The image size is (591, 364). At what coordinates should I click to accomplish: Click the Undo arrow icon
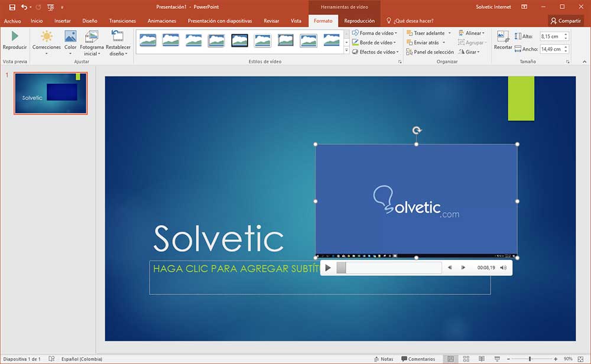24,7
